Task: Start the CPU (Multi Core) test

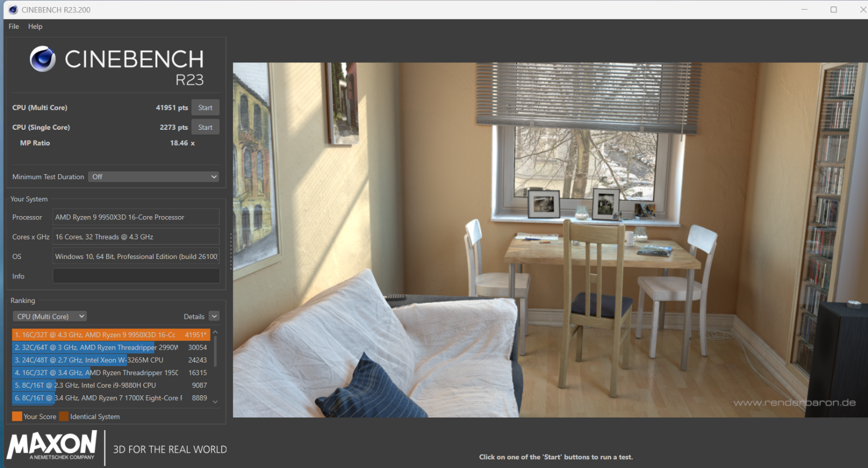Action: [x=205, y=107]
